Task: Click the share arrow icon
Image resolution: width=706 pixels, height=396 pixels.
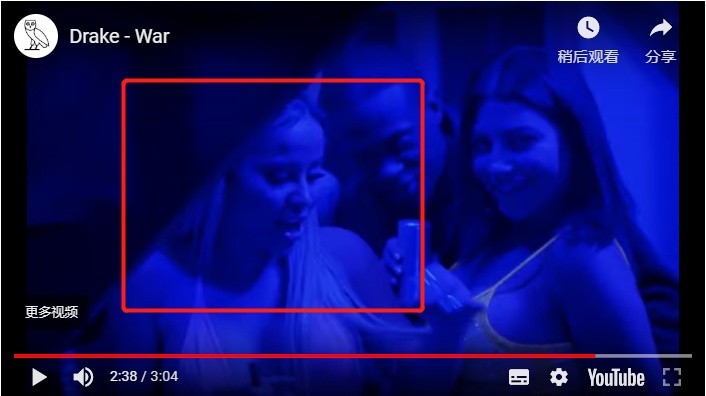Action: [661, 28]
